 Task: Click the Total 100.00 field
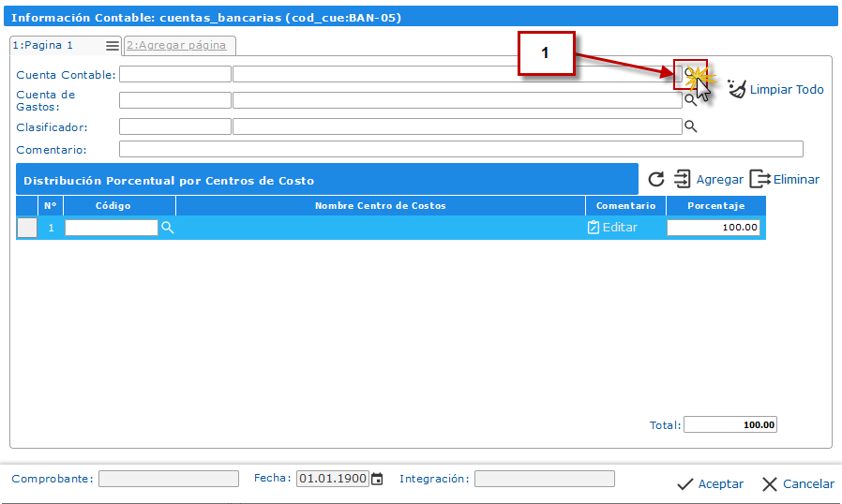click(x=730, y=424)
